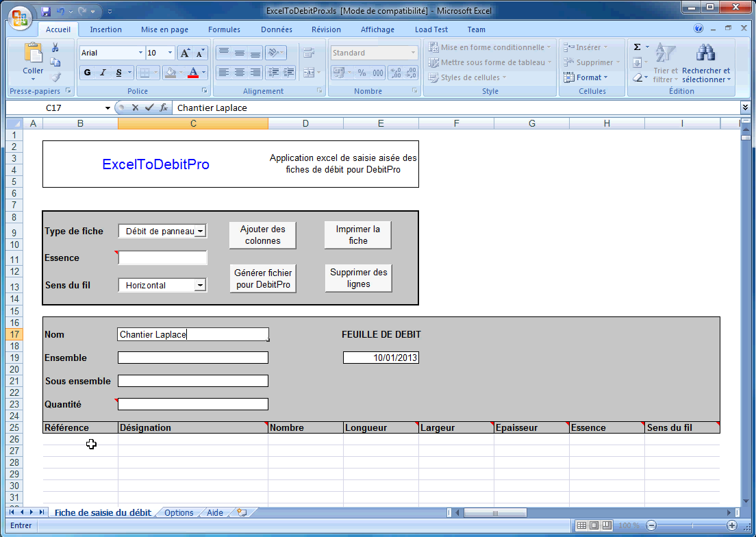Align text left in cell
The image size is (756, 537).
click(x=223, y=73)
